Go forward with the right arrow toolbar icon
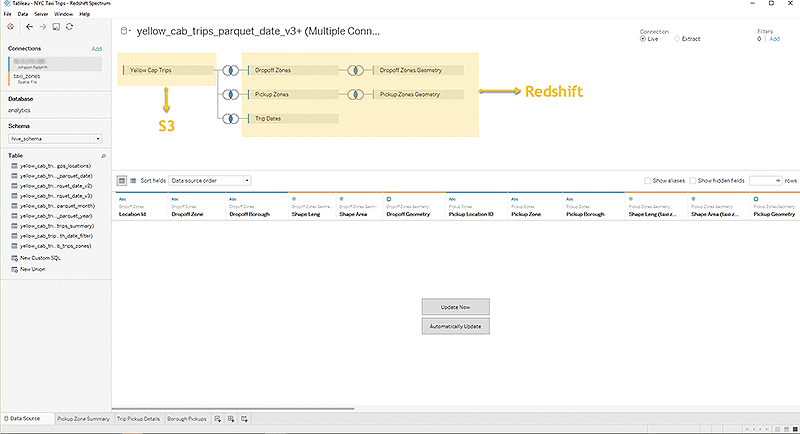The width and height of the screenshot is (800, 434). click(43, 27)
